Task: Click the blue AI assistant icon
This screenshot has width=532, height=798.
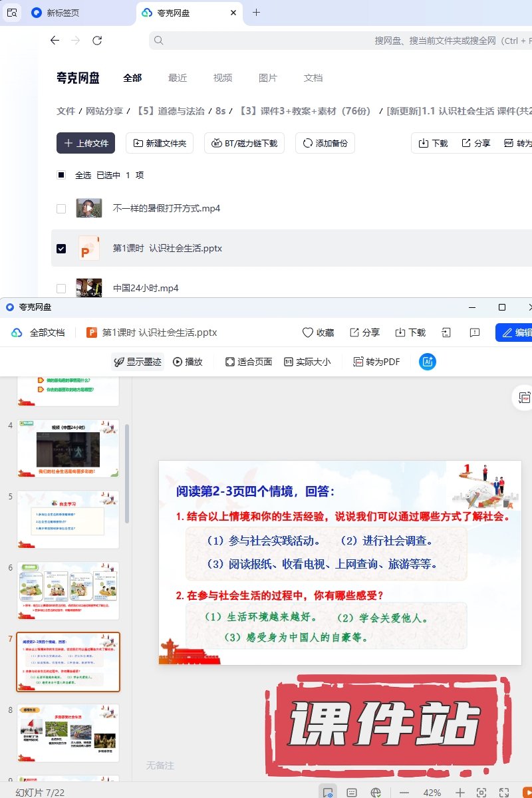Action: click(427, 362)
